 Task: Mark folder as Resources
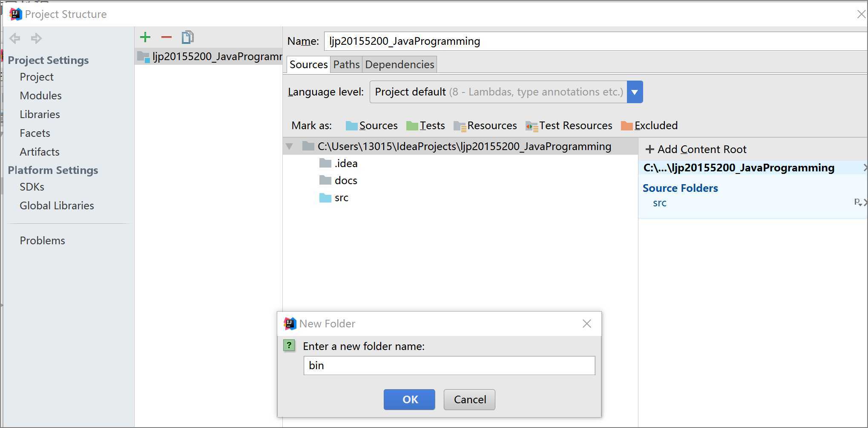point(485,125)
